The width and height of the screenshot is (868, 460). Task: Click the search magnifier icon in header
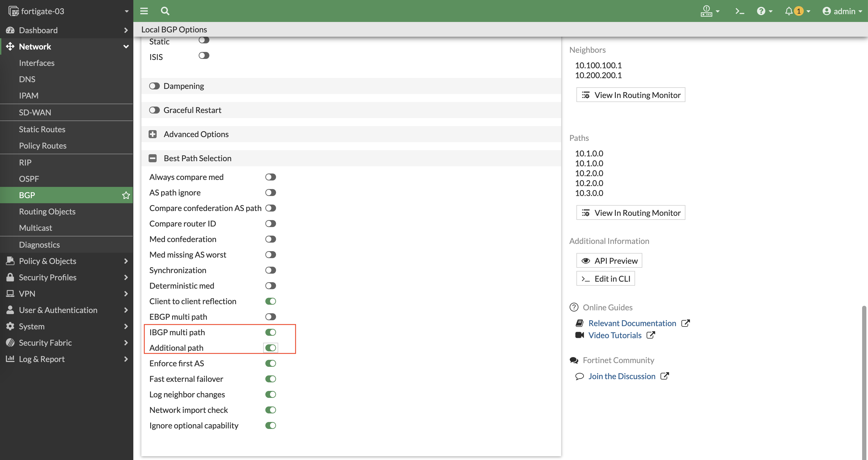[x=165, y=11]
